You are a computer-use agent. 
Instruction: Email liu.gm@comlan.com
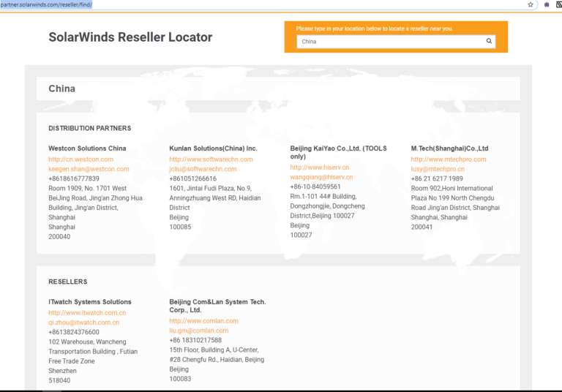[x=199, y=331]
